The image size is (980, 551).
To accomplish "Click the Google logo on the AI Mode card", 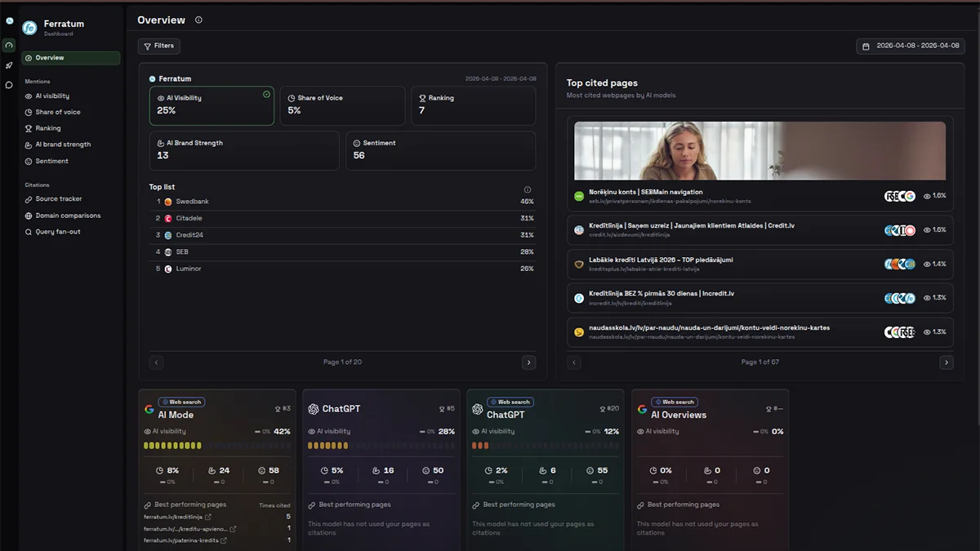I will [x=149, y=409].
